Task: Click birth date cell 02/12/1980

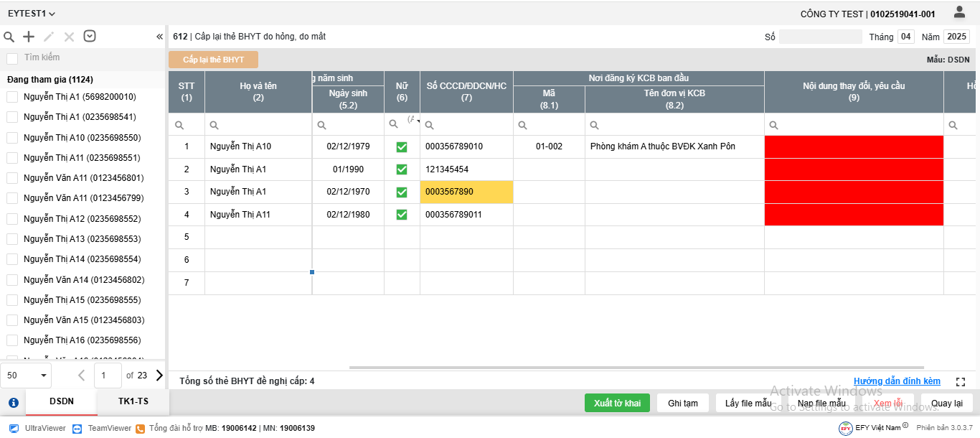Action: [348, 215]
